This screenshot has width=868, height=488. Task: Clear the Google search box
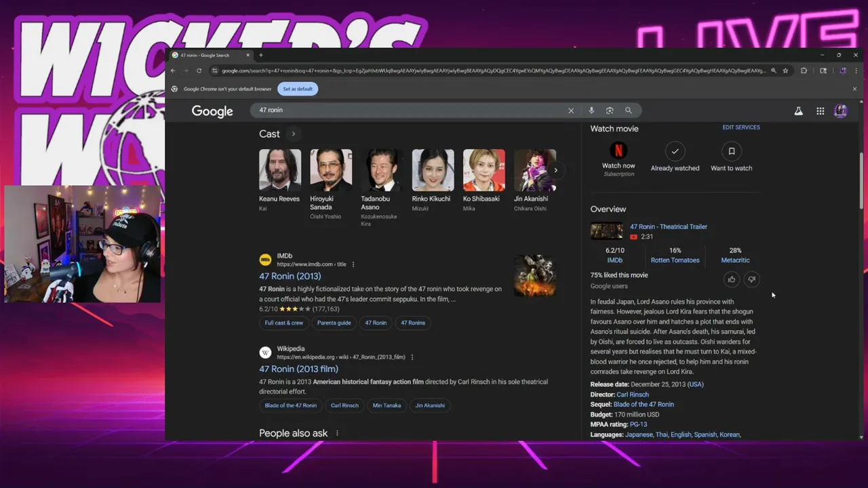point(571,110)
